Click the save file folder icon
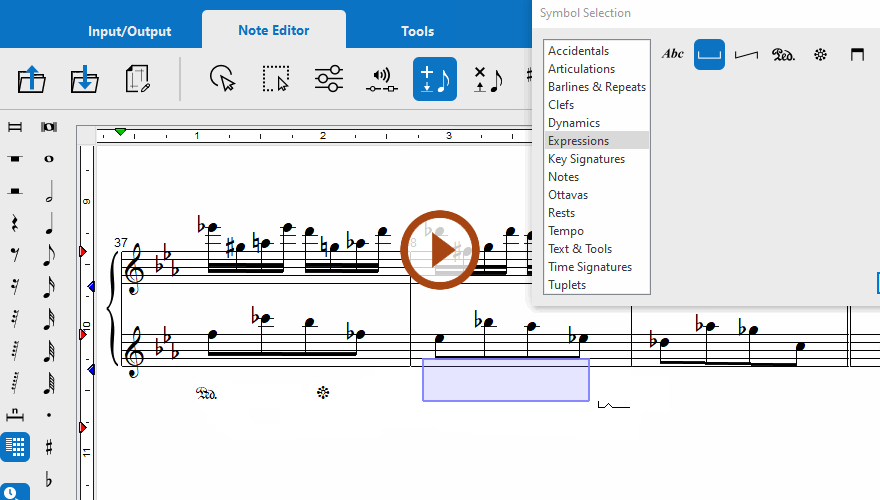 point(85,79)
